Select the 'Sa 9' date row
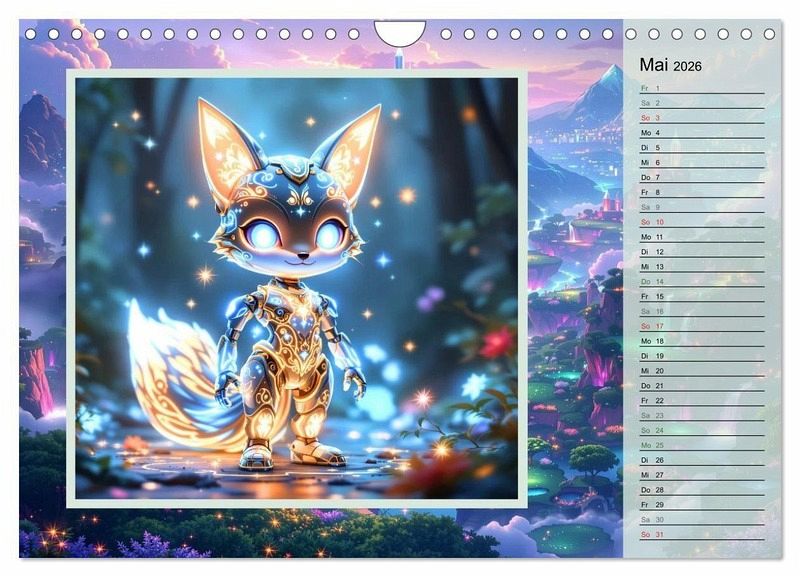Viewport: 800px width, 577px height. click(x=702, y=207)
